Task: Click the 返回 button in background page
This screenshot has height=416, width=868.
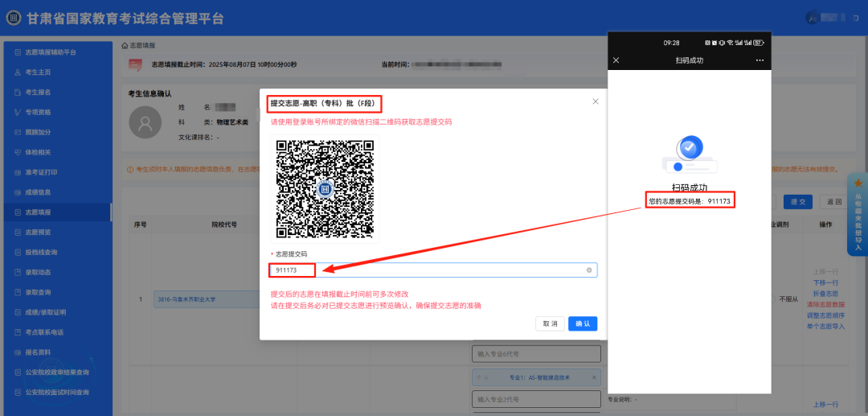Action: point(834,202)
